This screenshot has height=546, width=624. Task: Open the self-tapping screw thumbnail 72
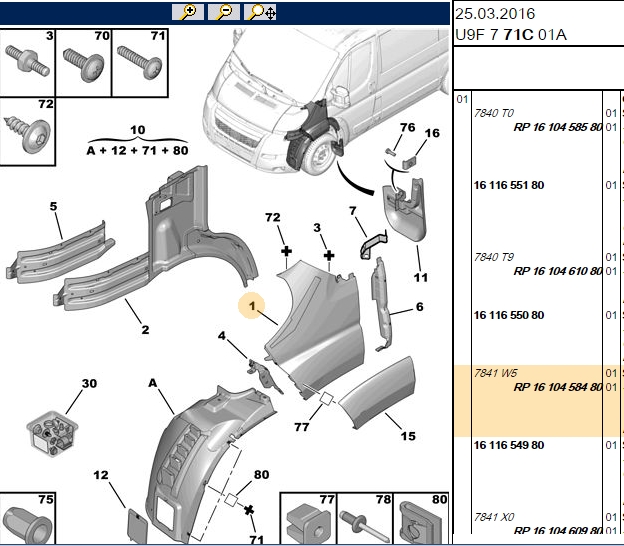[27, 131]
